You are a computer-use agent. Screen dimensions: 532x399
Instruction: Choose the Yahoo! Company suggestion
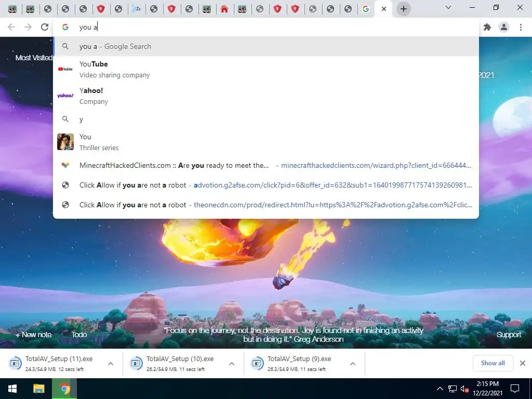pos(266,96)
